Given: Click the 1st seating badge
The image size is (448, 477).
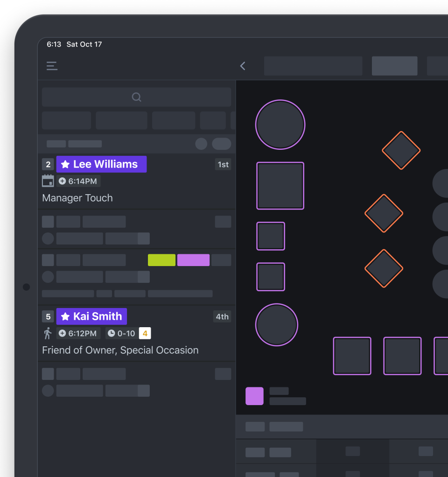Looking at the screenshot, I should click(223, 164).
